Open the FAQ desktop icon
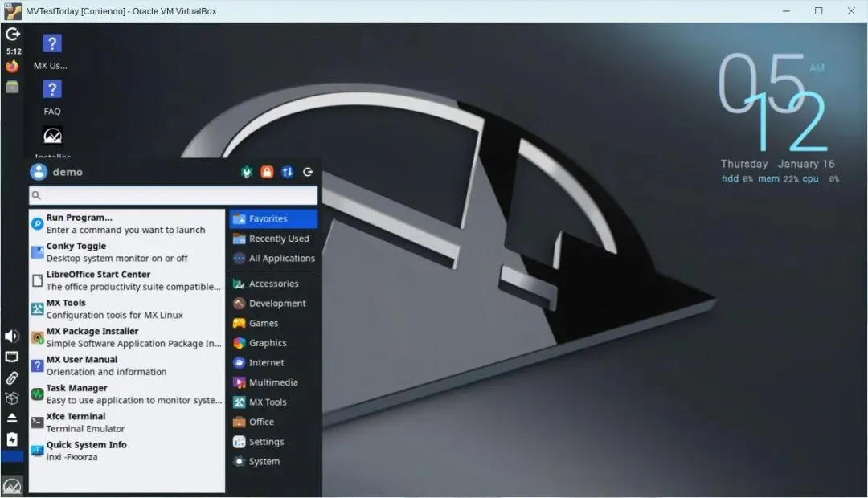 (51, 98)
